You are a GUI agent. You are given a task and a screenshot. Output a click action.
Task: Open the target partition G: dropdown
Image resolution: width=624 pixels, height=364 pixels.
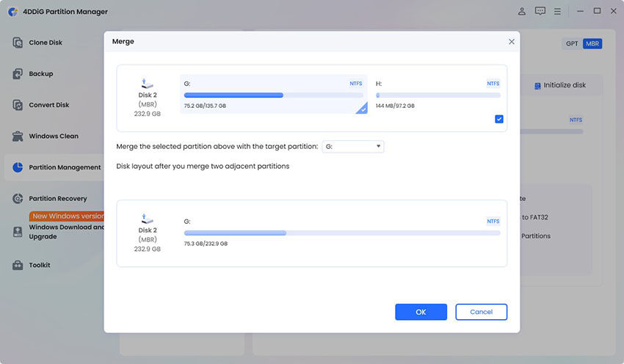pyautogui.click(x=352, y=146)
